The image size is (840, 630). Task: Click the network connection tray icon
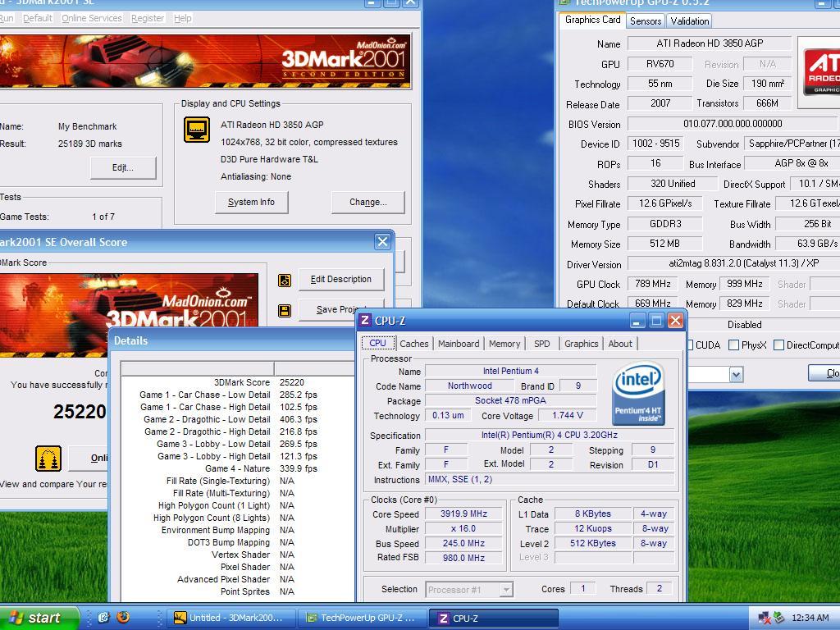tap(765, 618)
